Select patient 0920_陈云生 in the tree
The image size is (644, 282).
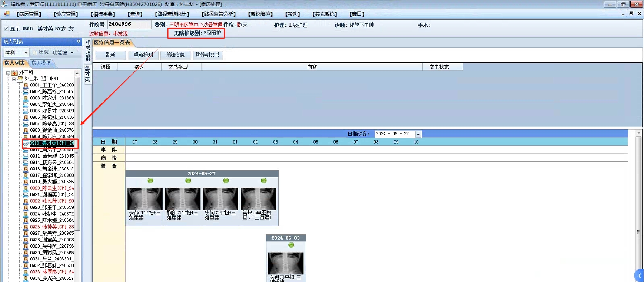point(52,188)
